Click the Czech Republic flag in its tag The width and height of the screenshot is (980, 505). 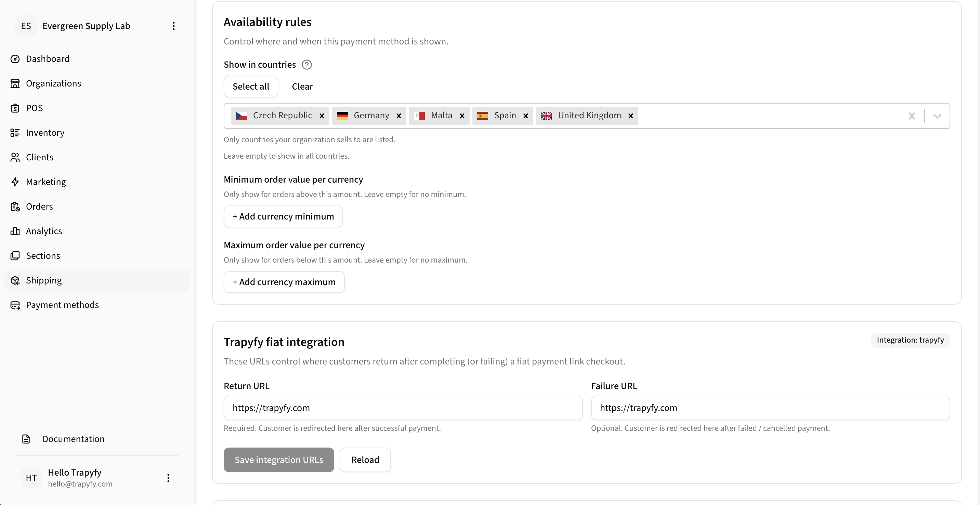(x=241, y=116)
